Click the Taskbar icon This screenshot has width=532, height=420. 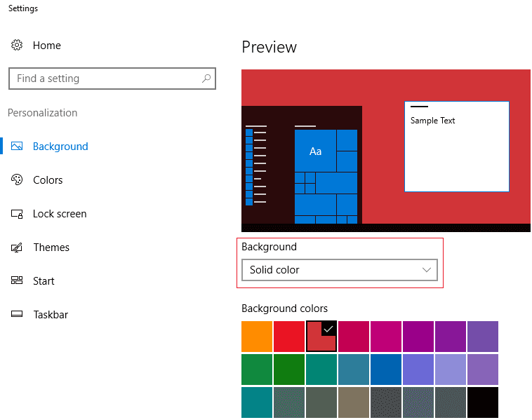(x=17, y=314)
